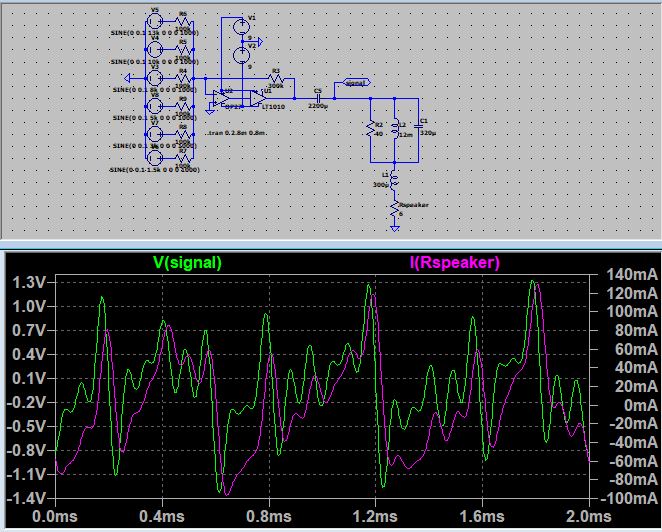Viewport: 662px width, 532px height.
Task: Click the SINE 13k source parameters text
Action: point(155,33)
